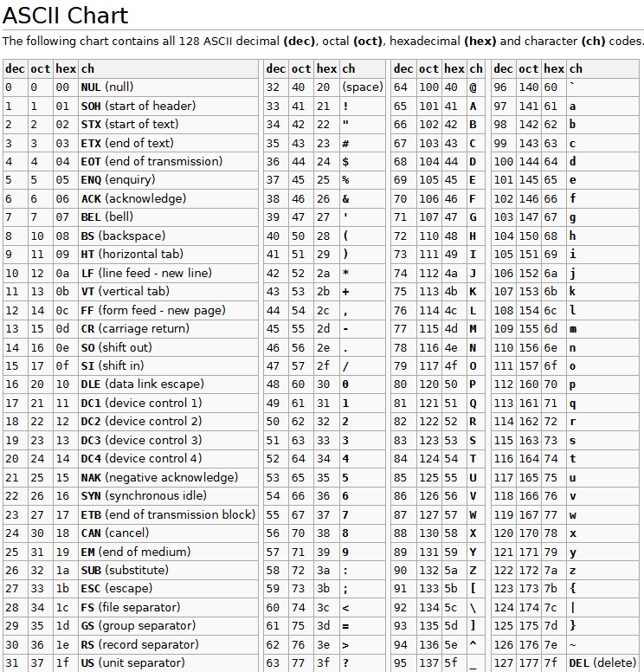Click on "BEL (bell)" text

coord(107,217)
